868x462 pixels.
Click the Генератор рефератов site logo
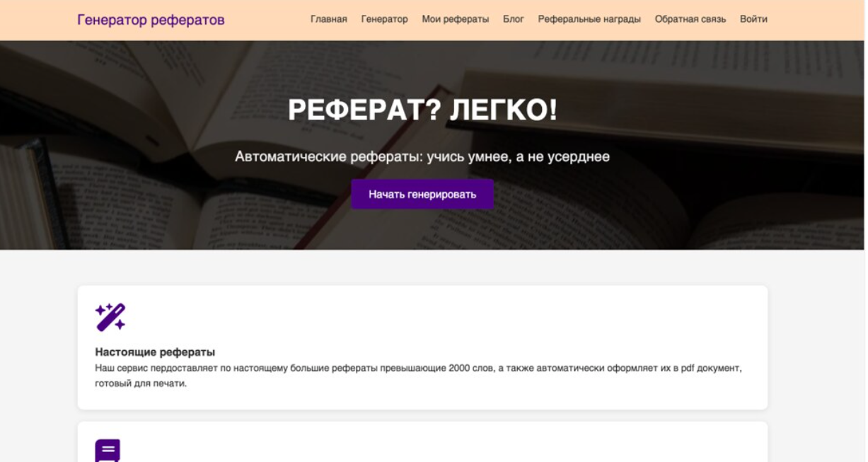click(x=151, y=20)
